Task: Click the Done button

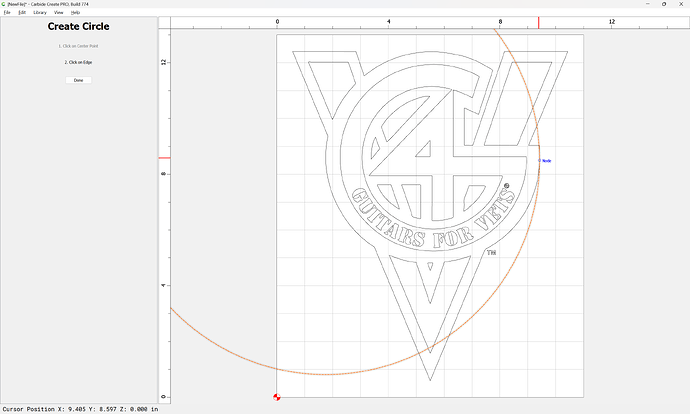Action: click(78, 80)
